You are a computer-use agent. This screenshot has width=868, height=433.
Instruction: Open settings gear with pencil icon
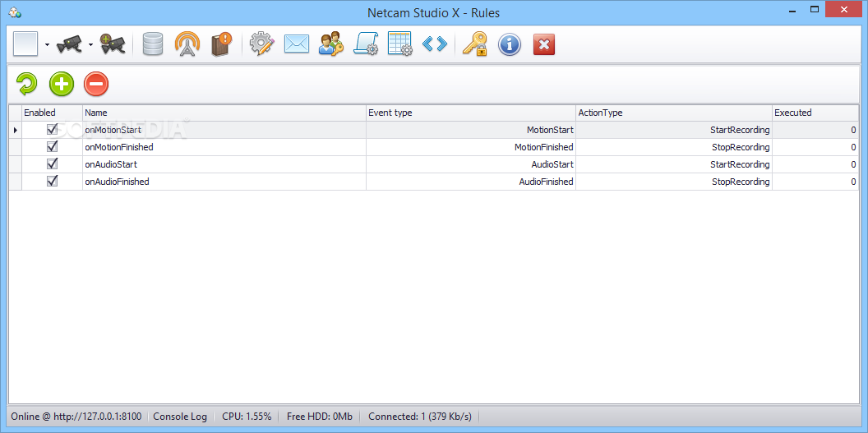[x=262, y=44]
